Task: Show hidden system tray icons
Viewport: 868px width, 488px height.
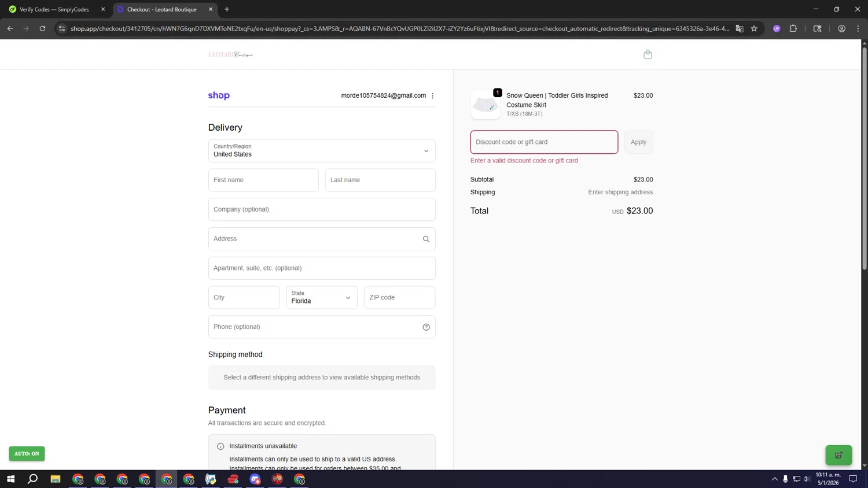Action: pyautogui.click(x=775, y=479)
